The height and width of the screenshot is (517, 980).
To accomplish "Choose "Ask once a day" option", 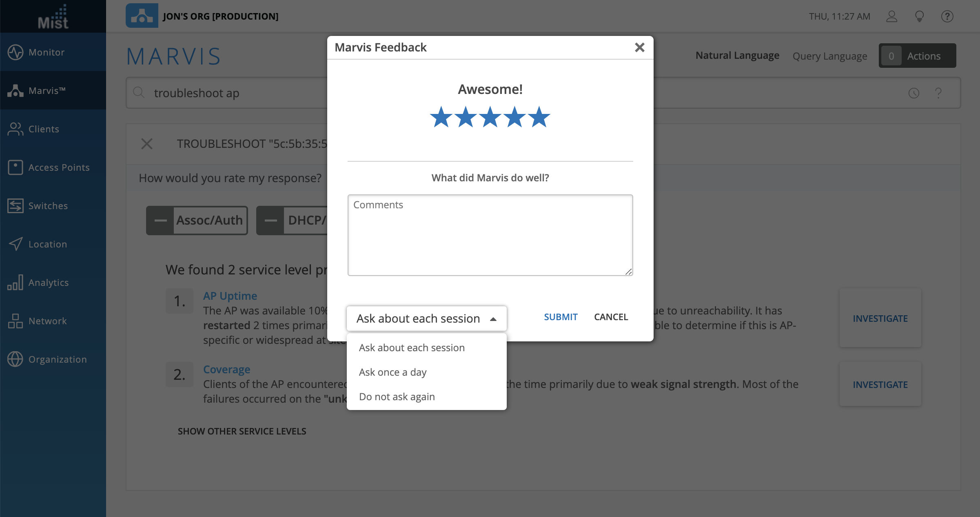I will click(393, 372).
